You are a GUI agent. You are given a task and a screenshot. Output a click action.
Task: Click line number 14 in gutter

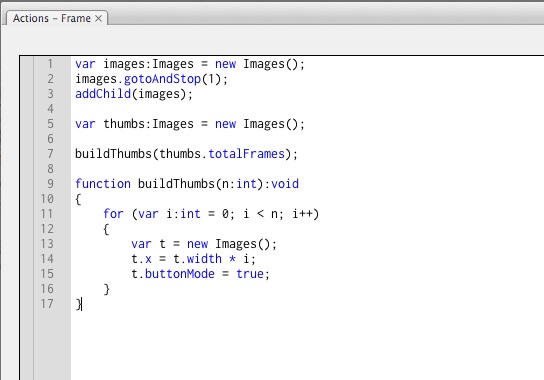47,259
